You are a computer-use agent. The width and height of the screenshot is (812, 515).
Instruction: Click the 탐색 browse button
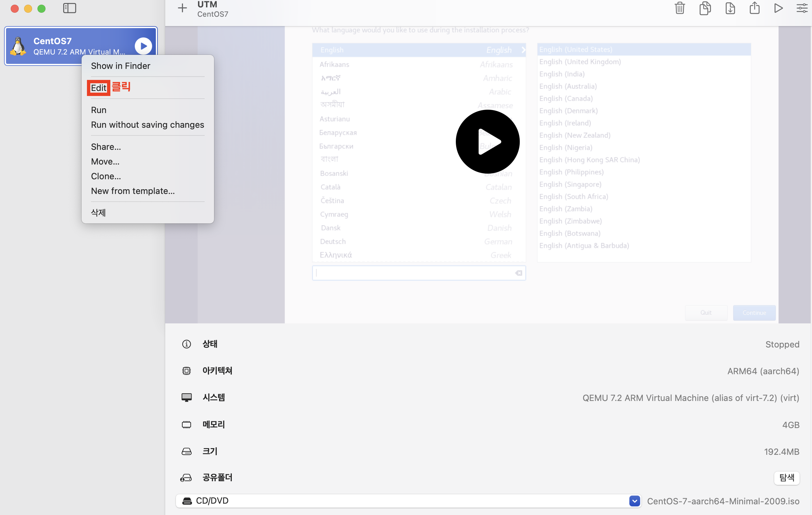coord(786,478)
